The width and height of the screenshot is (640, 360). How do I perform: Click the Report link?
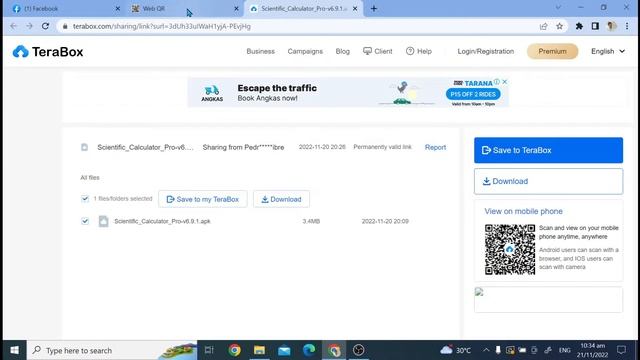(x=435, y=147)
